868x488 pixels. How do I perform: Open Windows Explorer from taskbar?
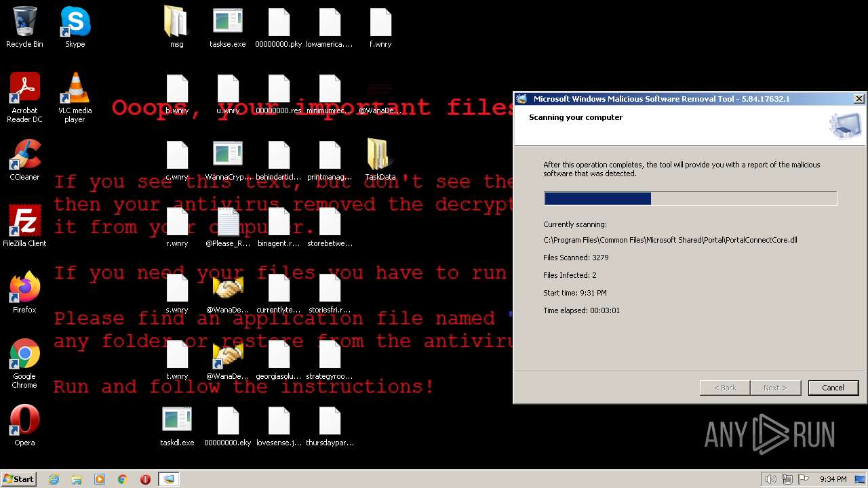click(77, 479)
